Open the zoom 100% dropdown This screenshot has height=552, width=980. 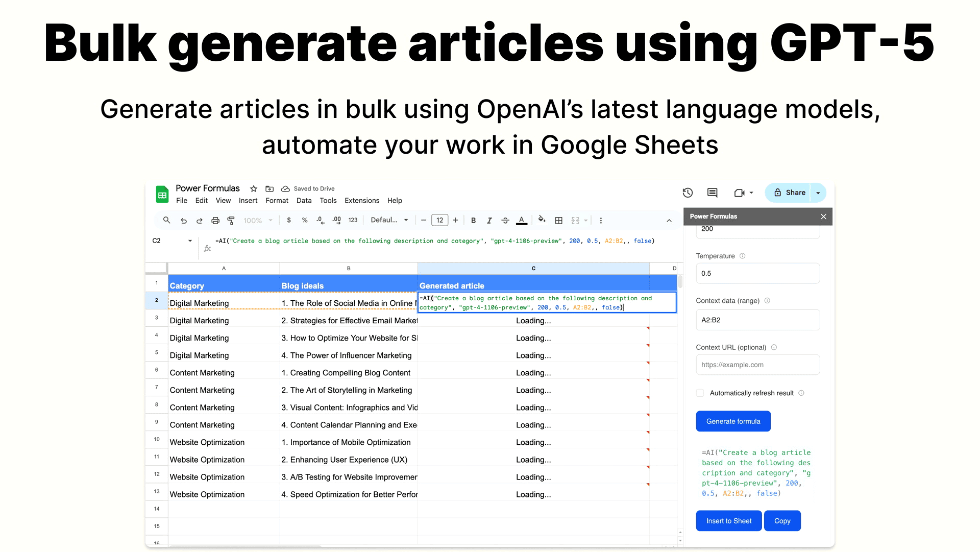tap(258, 221)
